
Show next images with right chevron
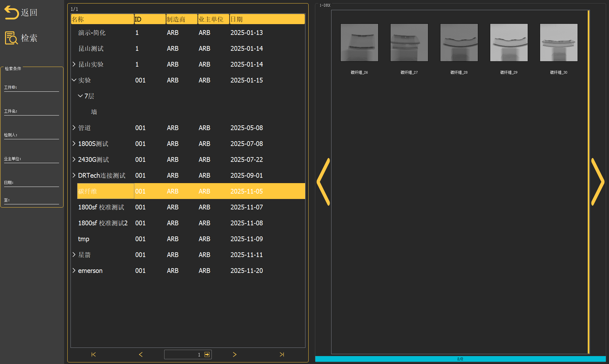597,182
